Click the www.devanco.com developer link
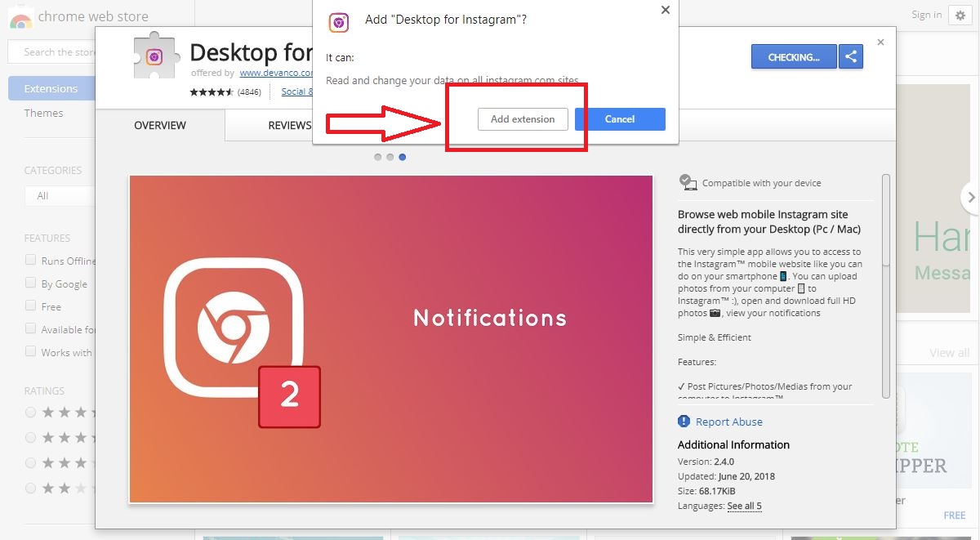Image resolution: width=980 pixels, height=540 pixels. coord(276,73)
